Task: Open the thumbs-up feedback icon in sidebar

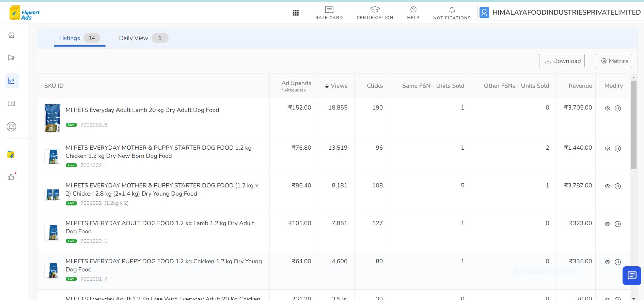Action: pyautogui.click(x=11, y=177)
